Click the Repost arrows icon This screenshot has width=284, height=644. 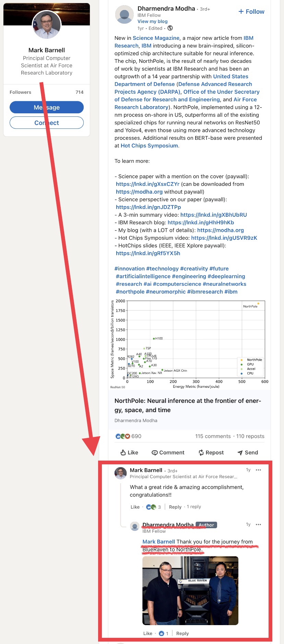[201, 453]
